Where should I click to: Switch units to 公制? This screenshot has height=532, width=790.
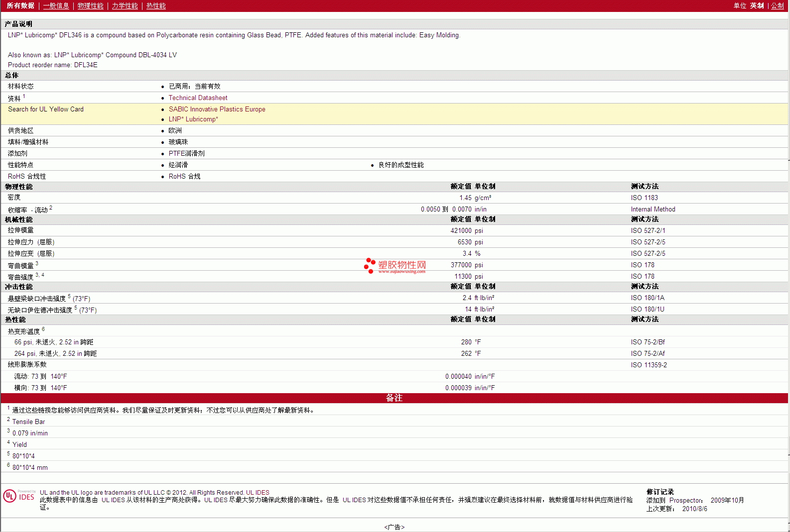pyautogui.click(x=778, y=6)
